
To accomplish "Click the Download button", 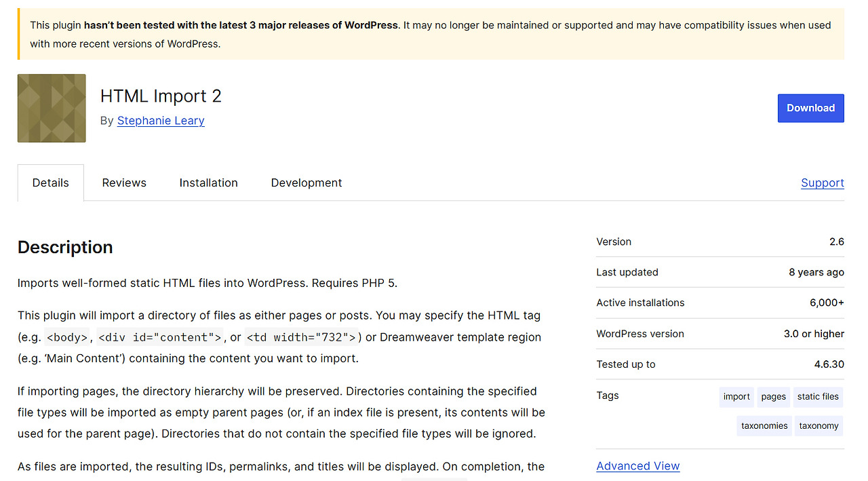I will pyautogui.click(x=810, y=108).
